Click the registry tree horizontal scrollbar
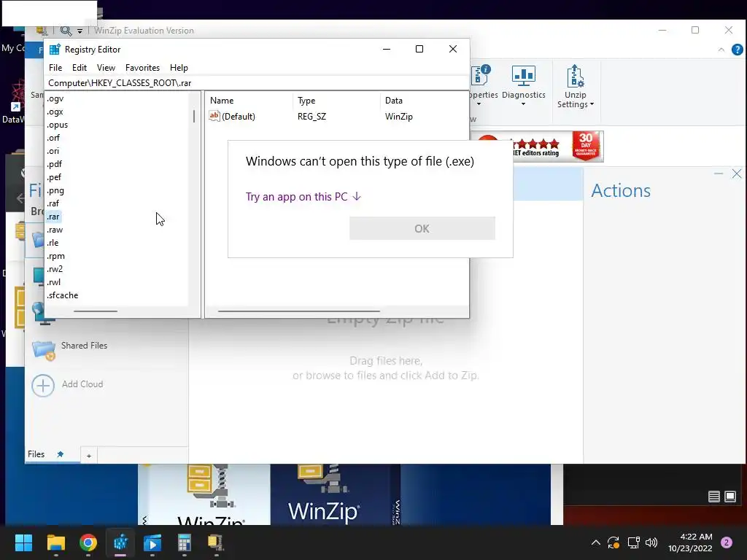The image size is (747, 560). coord(96,311)
